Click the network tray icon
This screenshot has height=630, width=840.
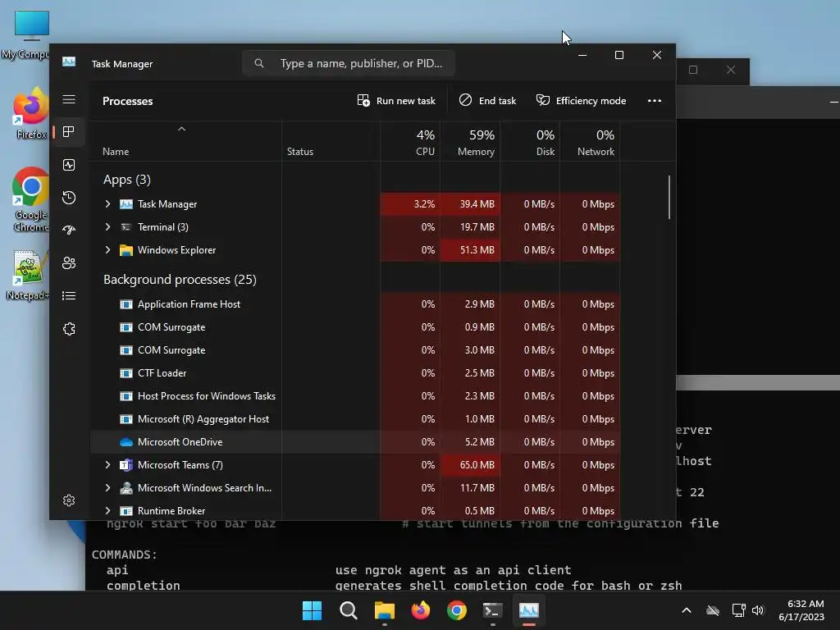click(x=738, y=610)
